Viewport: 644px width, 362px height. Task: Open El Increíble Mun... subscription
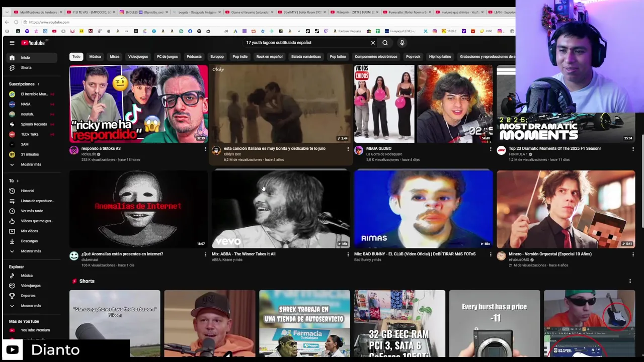(x=32, y=94)
